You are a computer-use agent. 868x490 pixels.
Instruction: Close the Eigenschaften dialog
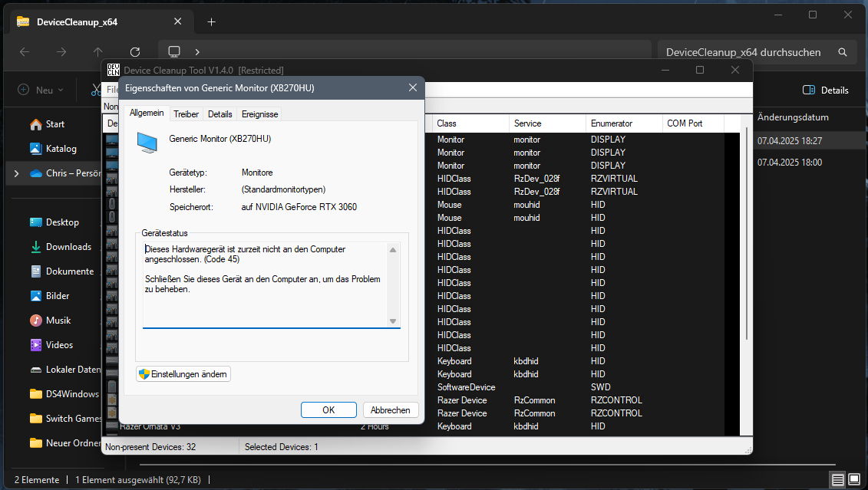412,88
